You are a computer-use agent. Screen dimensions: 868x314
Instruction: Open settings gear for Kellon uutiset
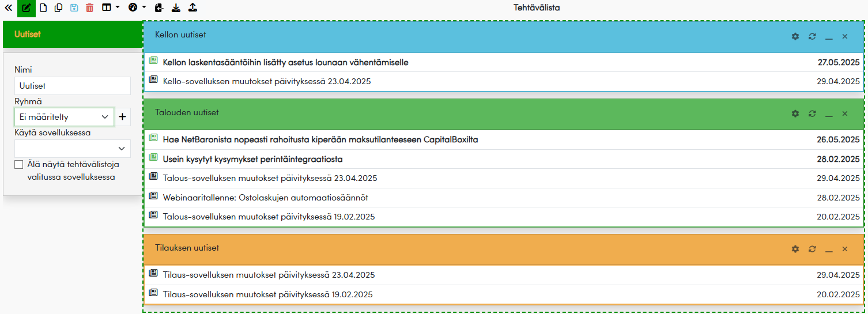[795, 36]
